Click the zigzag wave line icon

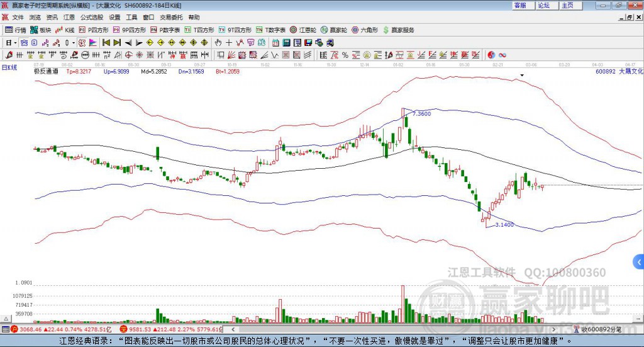pyautogui.click(x=275, y=55)
